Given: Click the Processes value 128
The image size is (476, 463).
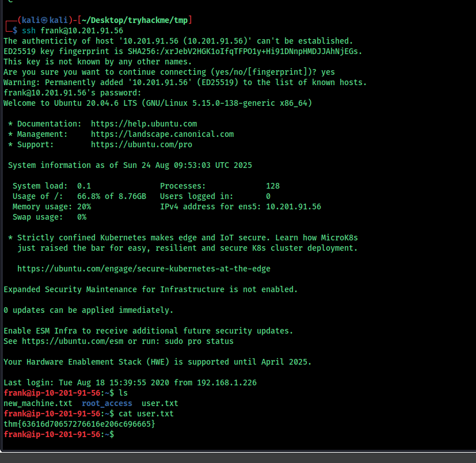Looking at the screenshot, I should tap(273, 186).
